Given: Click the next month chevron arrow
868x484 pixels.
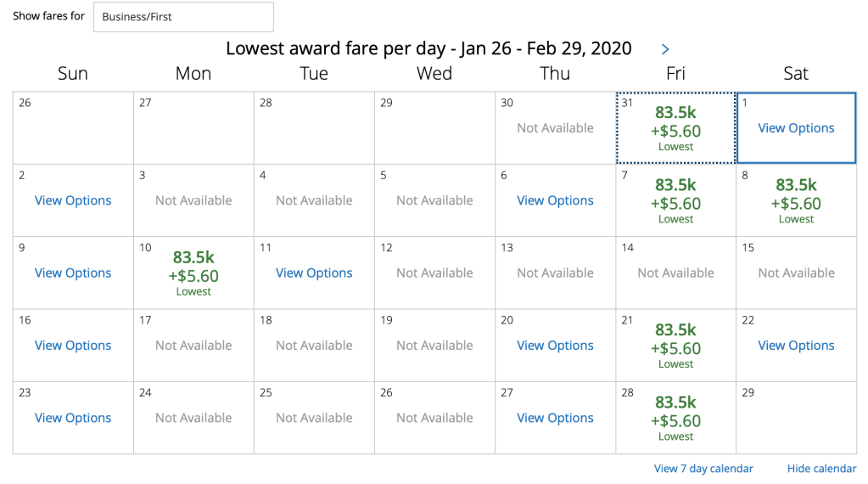Looking at the screenshot, I should tap(665, 49).
